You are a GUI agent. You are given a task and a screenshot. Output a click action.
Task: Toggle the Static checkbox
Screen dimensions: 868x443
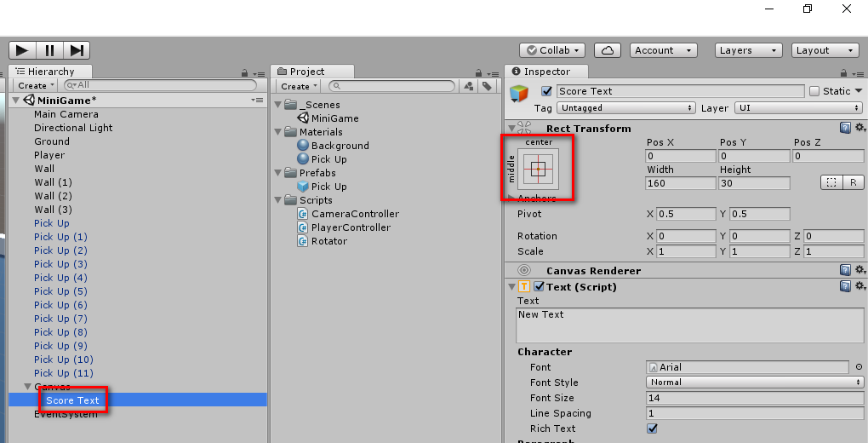(x=814, y=91)
